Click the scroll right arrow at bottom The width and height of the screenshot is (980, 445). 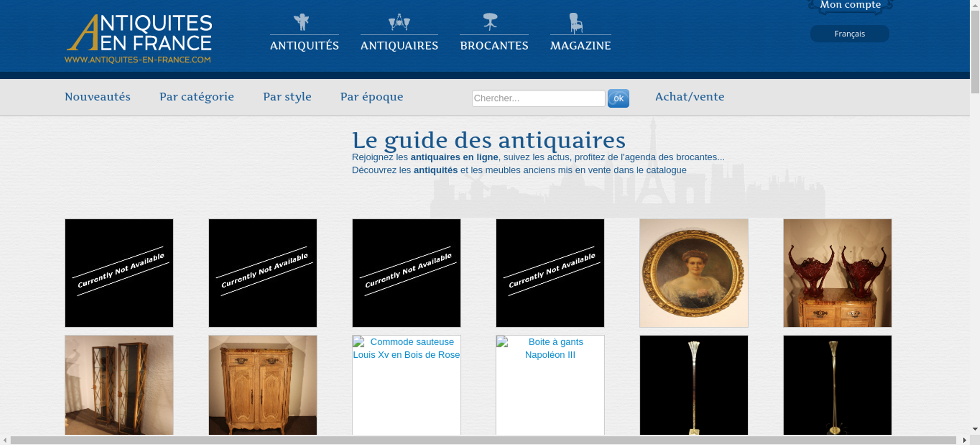[964, 440]
